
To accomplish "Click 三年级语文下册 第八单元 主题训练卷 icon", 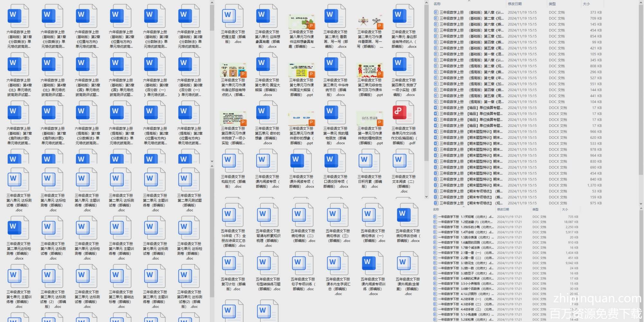I will 87,180.
